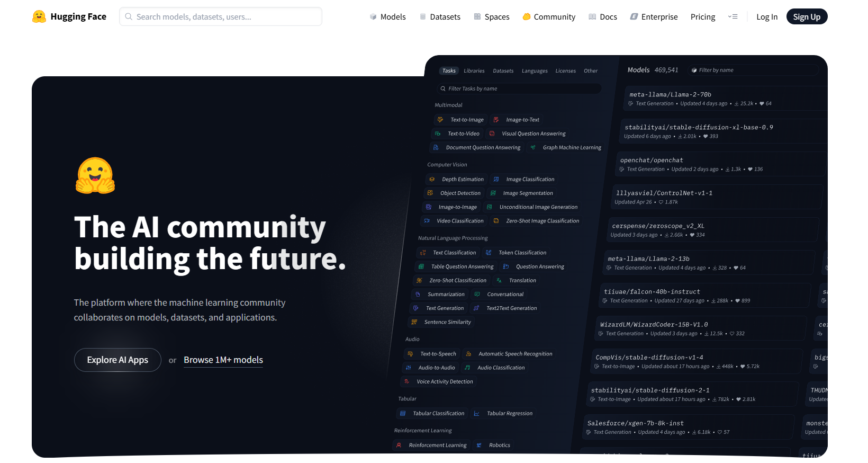Image resolution: width=868 pixels, height=463 pixels.
Task: Open the stabilityai/stable-diffusion-xl-base-0.9 card
Action: click(x=724, y=131)
